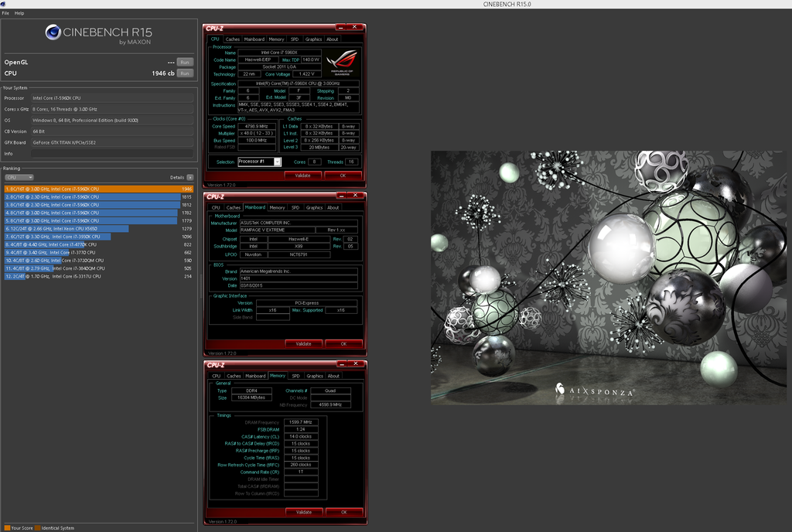Switch to CPU tab in CPU-Z timings window
The image size is (792, 532).
[x=217, y=376]
